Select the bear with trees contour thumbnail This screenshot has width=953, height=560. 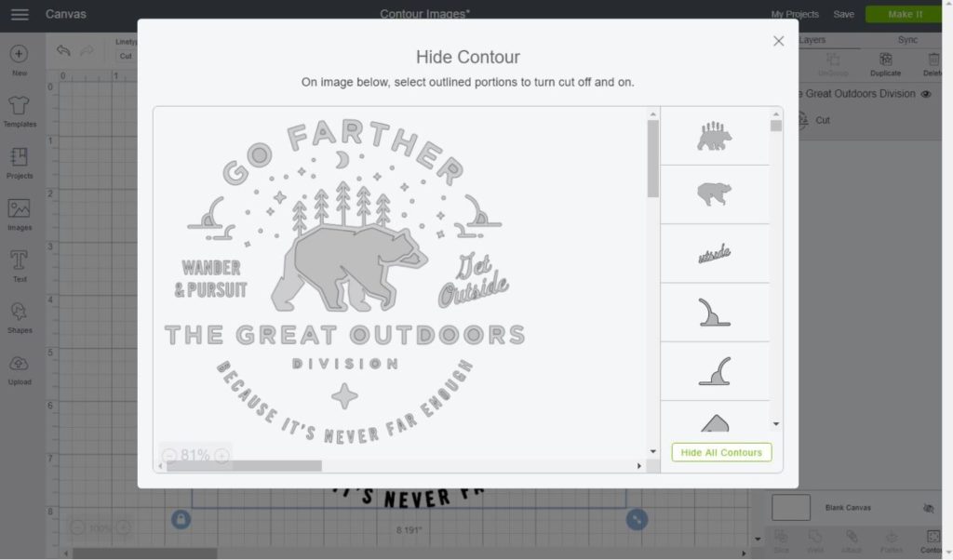715,136
